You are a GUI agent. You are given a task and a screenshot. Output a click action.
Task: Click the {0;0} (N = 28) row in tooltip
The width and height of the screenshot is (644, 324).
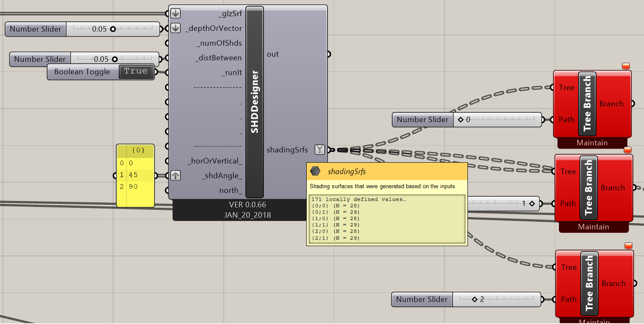pos(336,206)
